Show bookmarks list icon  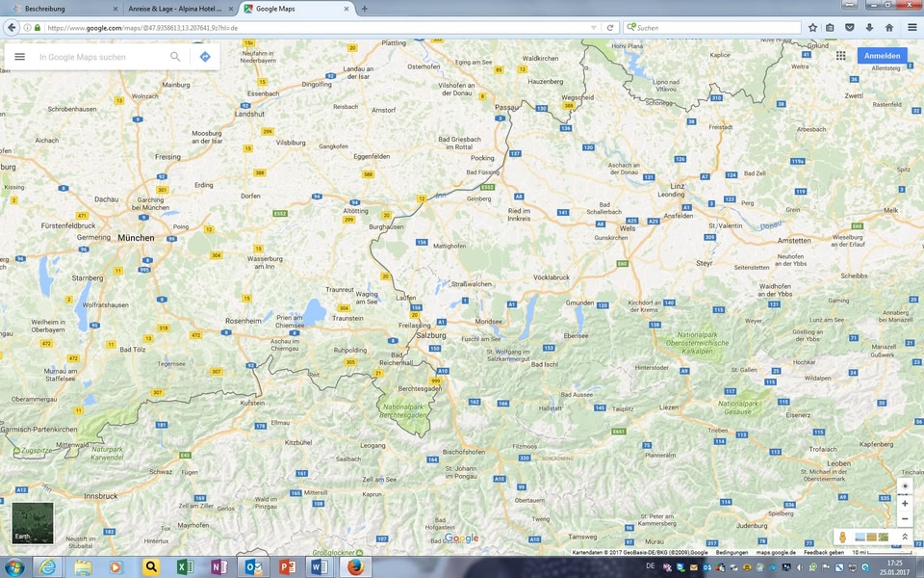pos(830,28)
